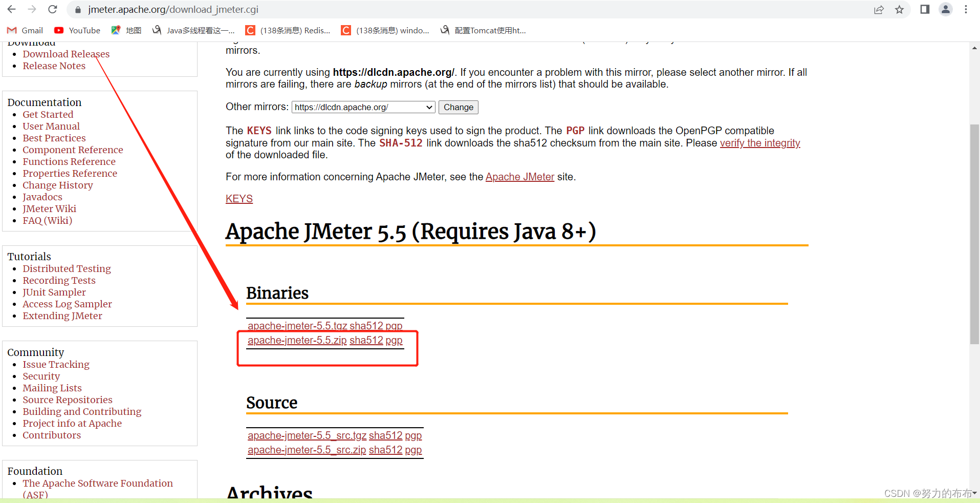Follow the verify the integrity link
This screenshot has height=503, width=980.
pos(760,143)
